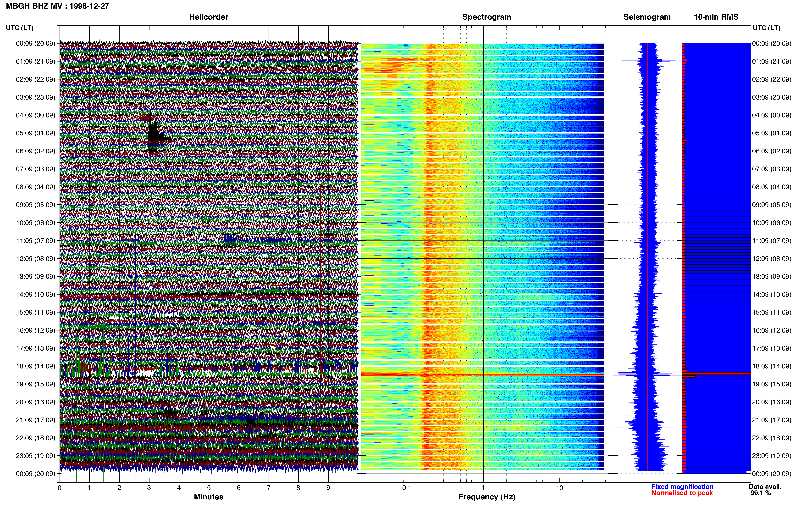This screenshot has width=812, height=508.
Task: Click right time label '02:09 (22:09)'
Action: 772,79
